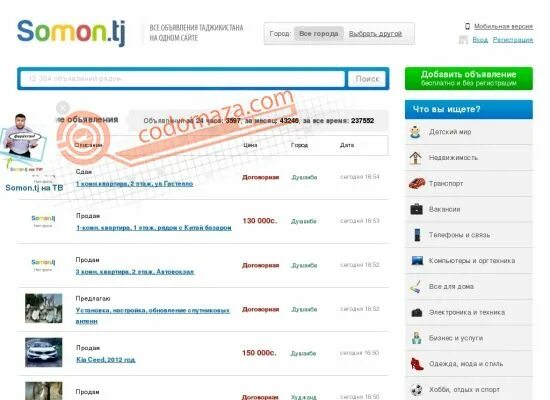Select the Все города city option
550x400 pixels.
[318, 34]
